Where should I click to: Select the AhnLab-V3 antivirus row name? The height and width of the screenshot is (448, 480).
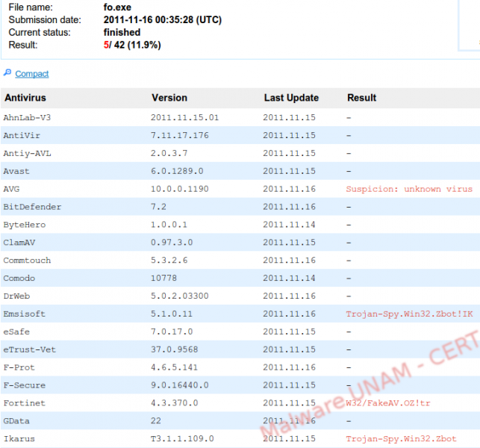[x=27, y=117]
